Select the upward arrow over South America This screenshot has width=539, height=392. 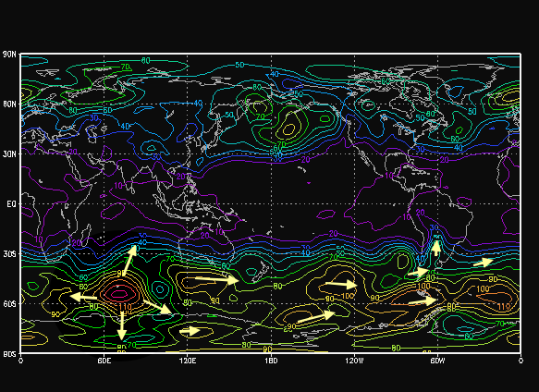pos(436,248)
